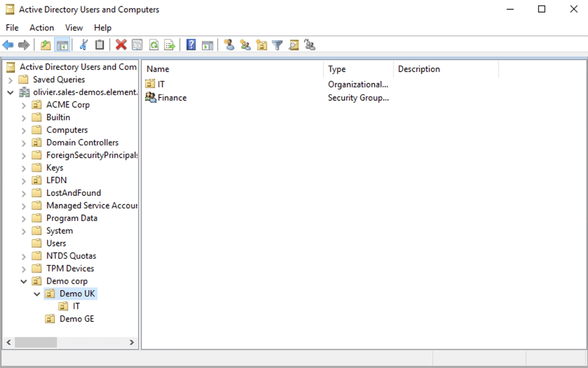This screenshot has width=588, height=368.
Task: Create a new user with toolbar icon
Action: tap(229, 45)
